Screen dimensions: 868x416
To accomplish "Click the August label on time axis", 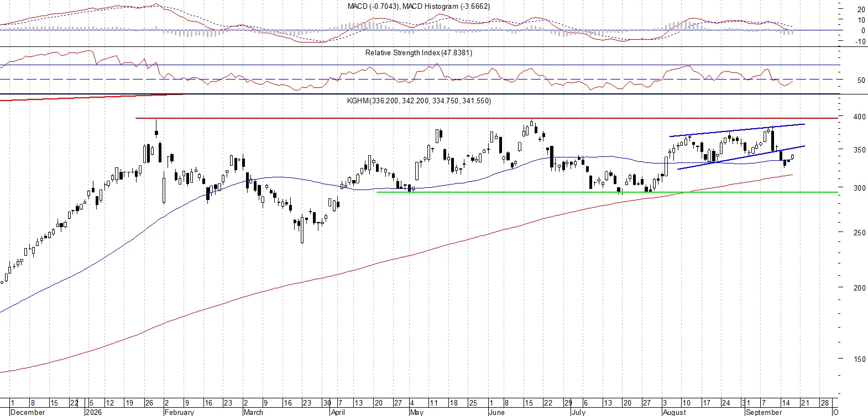I will coord(674,412).
